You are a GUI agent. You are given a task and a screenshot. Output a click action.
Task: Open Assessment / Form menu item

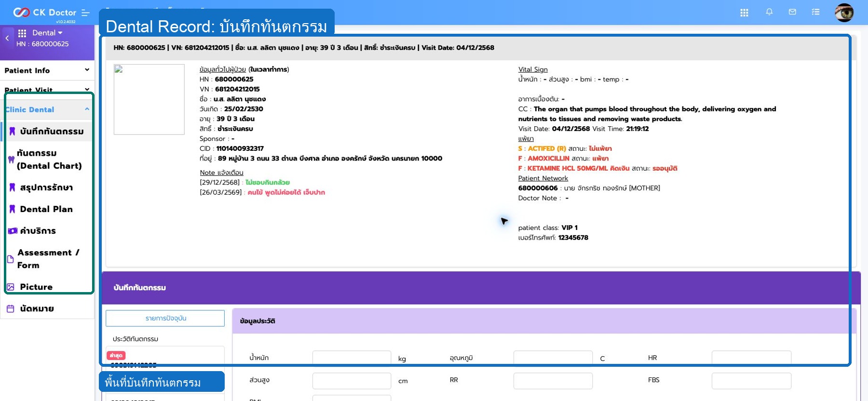(47, 259)
